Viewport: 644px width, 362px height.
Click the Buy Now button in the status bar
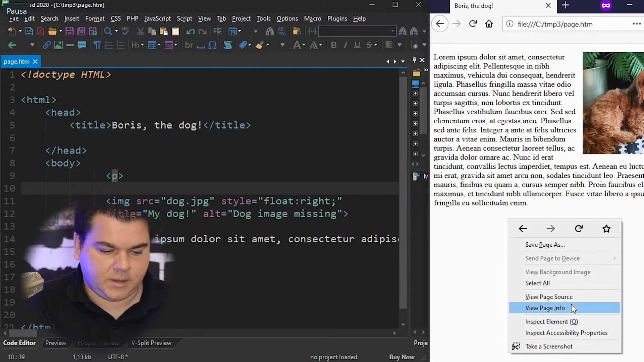[x=401, y=357]
